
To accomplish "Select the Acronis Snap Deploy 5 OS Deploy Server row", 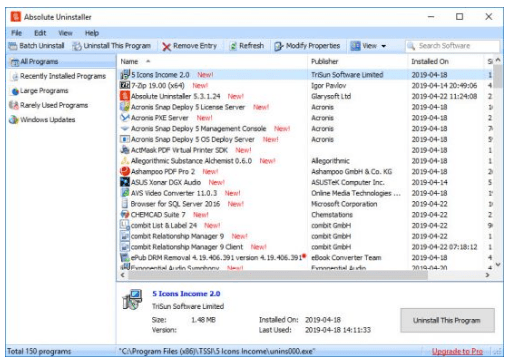I will (x=306, y=139).
